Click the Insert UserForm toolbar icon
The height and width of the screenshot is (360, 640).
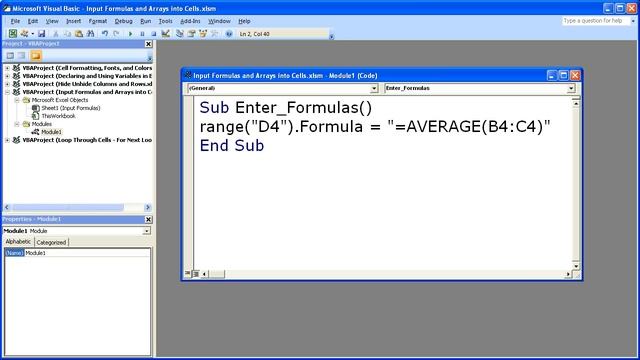[24, 33]
